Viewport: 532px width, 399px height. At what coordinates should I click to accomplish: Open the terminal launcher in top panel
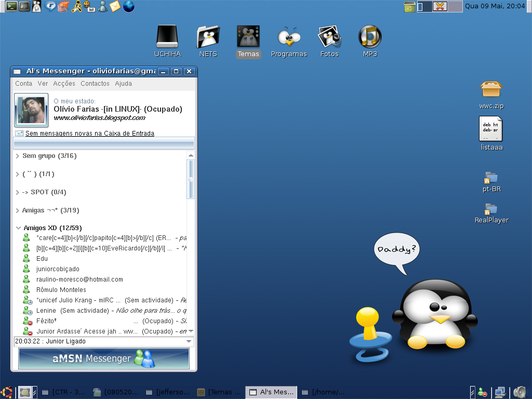click(11, 6)
